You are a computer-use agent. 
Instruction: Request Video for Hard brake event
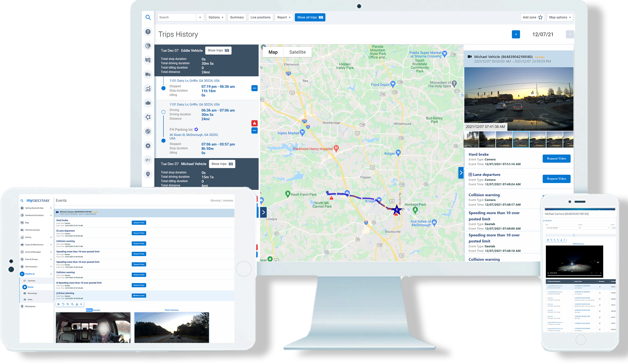[556, 159]
